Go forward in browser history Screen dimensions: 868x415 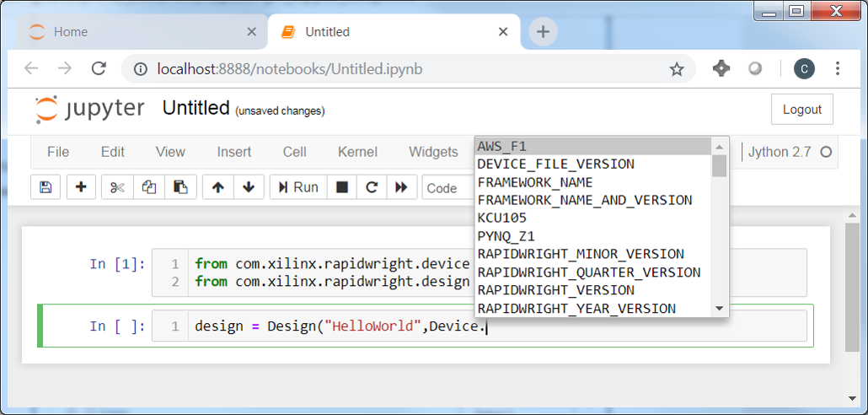tap(65, 68)
